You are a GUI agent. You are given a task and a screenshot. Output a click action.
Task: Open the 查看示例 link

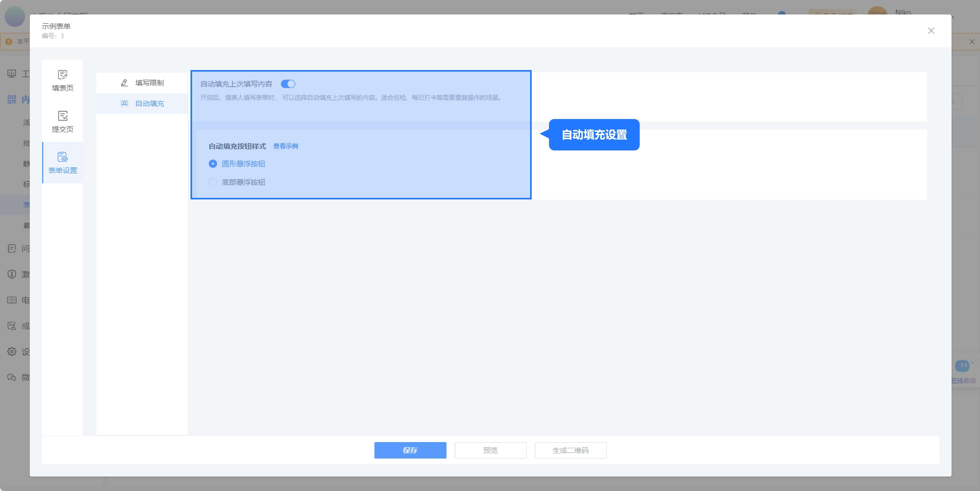tap(285, 146)
